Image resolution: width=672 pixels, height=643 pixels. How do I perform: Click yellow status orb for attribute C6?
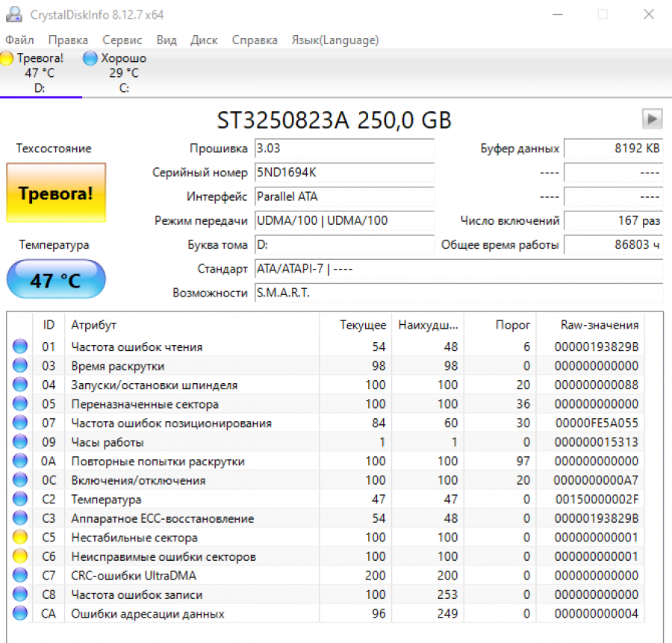tap(20, 556)
